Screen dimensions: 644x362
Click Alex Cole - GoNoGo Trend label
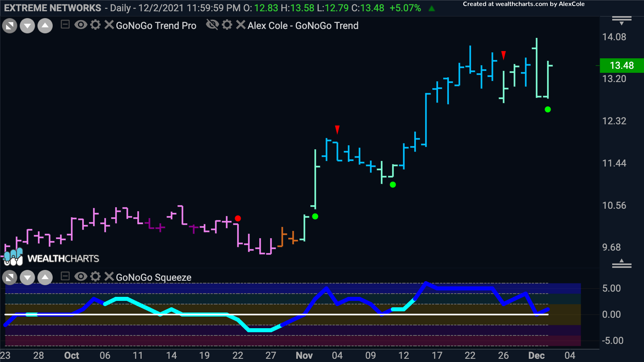(x=303, y=26)
